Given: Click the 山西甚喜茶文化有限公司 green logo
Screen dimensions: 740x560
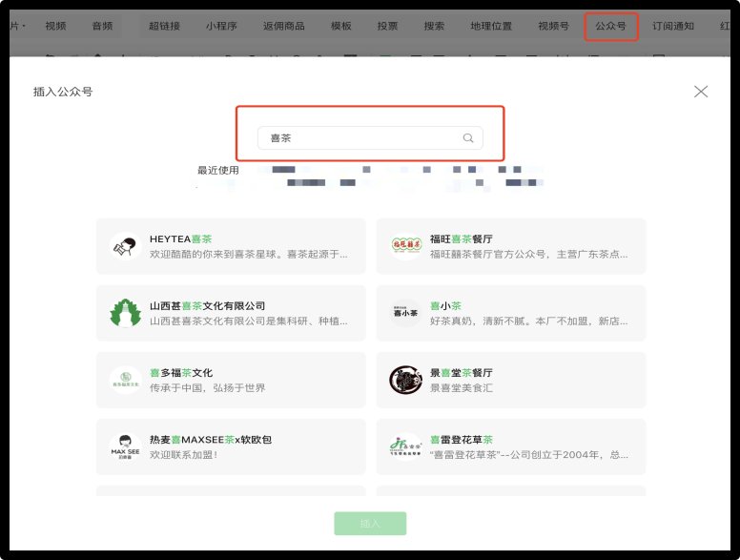Looking at the screenshot, I should click(125, 313).
